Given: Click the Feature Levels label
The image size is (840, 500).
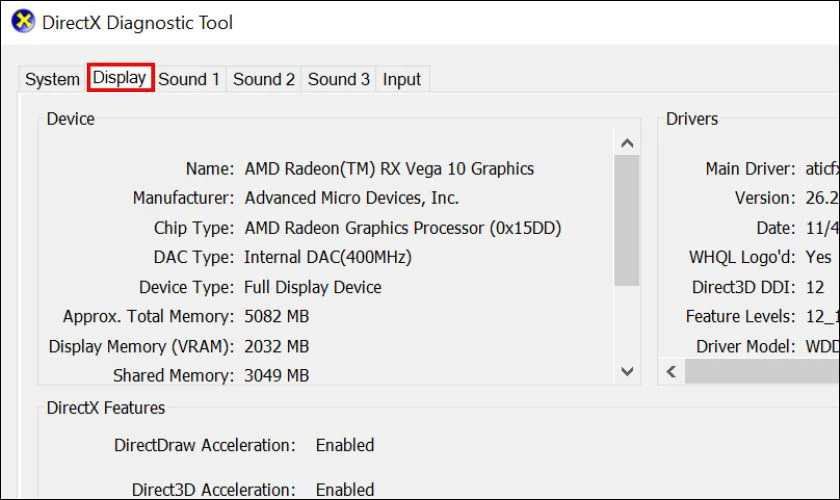Looking at the screenshot, I should tap(740, 316).
